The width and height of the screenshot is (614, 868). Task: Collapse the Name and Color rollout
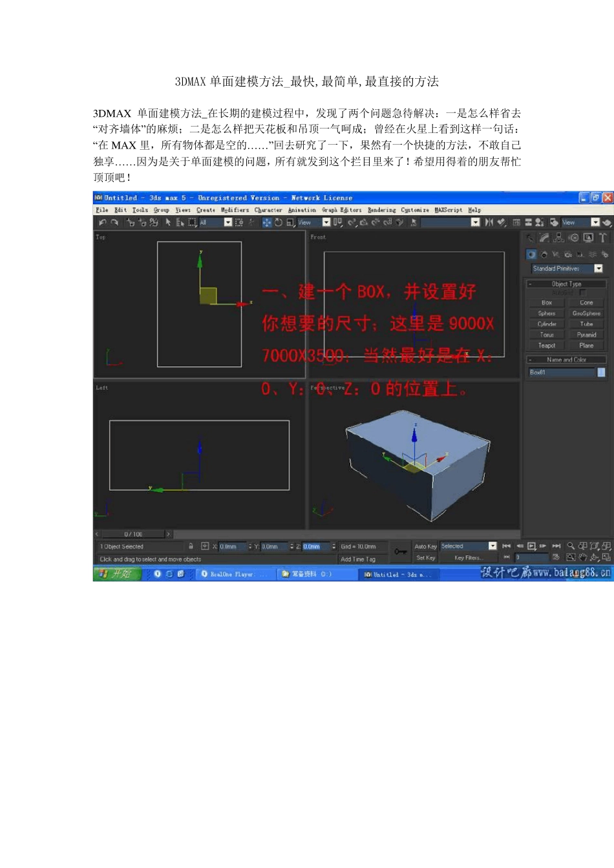567,360
